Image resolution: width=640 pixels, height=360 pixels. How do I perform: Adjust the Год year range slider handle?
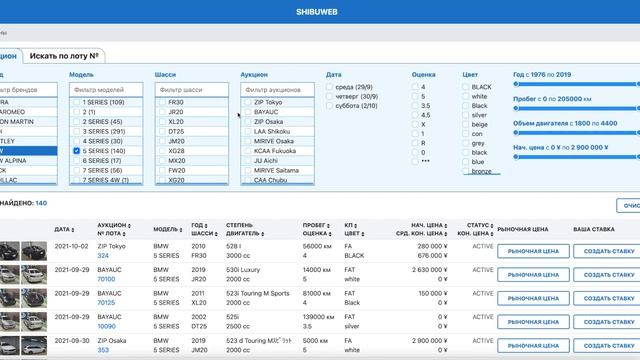coord(516,84)
